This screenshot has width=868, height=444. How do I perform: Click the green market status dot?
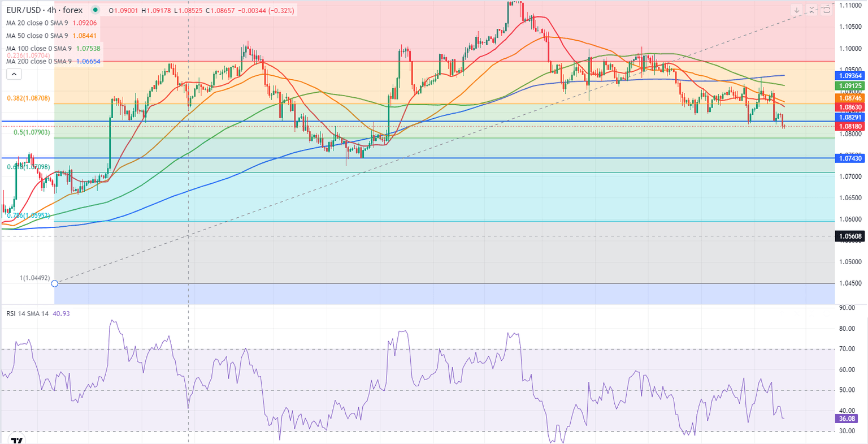[95, 10]
